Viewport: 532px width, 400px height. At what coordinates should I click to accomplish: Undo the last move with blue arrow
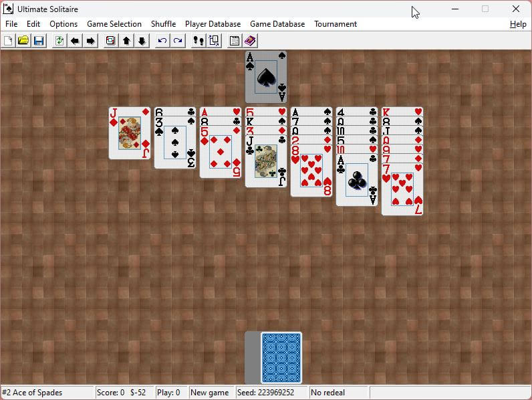[162, 41]
